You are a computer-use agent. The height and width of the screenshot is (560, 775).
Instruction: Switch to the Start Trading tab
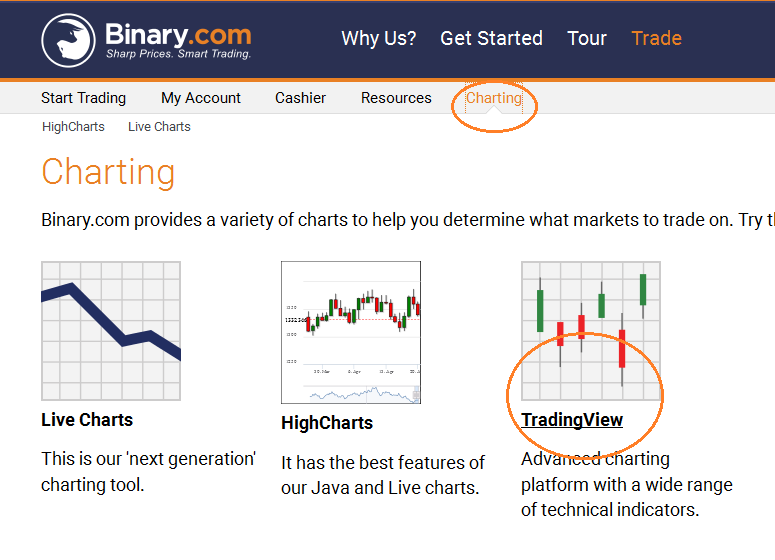click(x=84, y=98)
